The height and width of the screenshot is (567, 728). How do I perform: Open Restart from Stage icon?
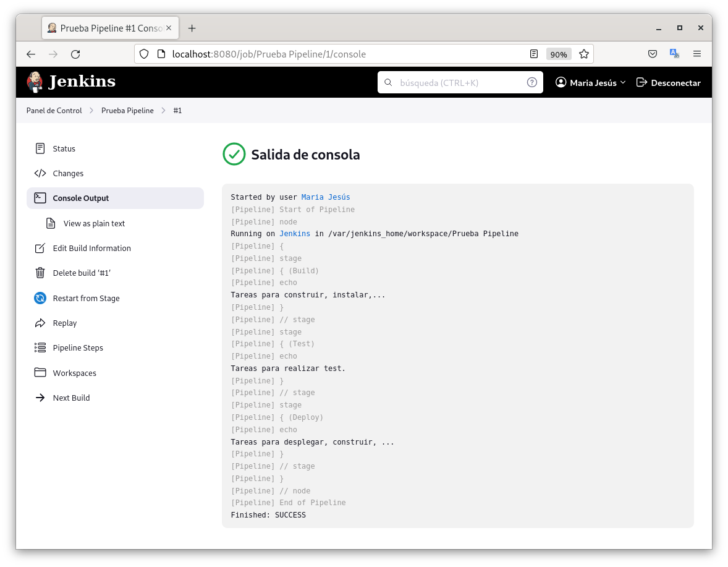[x=40, y=298]
